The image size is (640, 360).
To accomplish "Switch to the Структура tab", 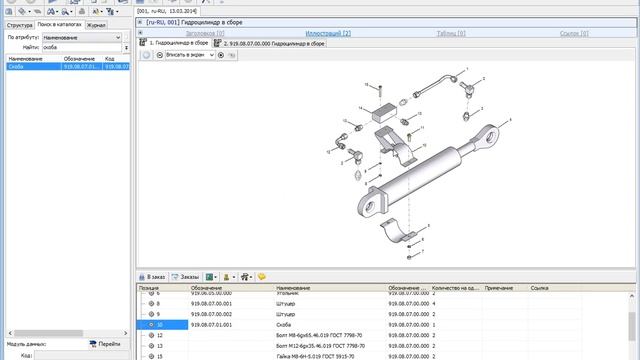I will [19, 25].
